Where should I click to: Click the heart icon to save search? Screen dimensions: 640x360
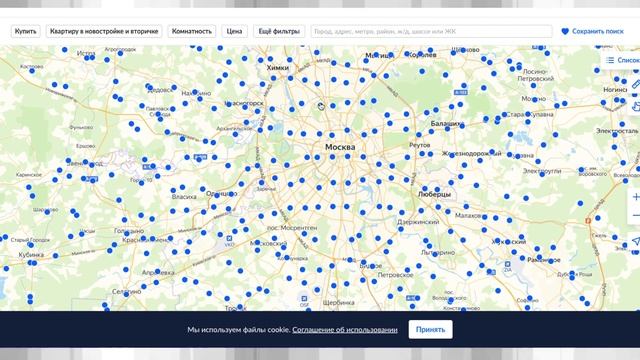(565, 31)
